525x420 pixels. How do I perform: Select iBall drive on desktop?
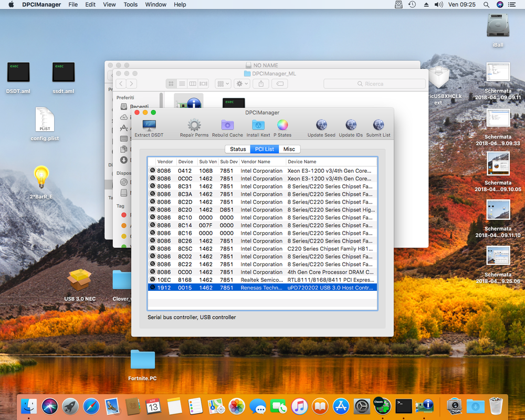coord(498,30)
